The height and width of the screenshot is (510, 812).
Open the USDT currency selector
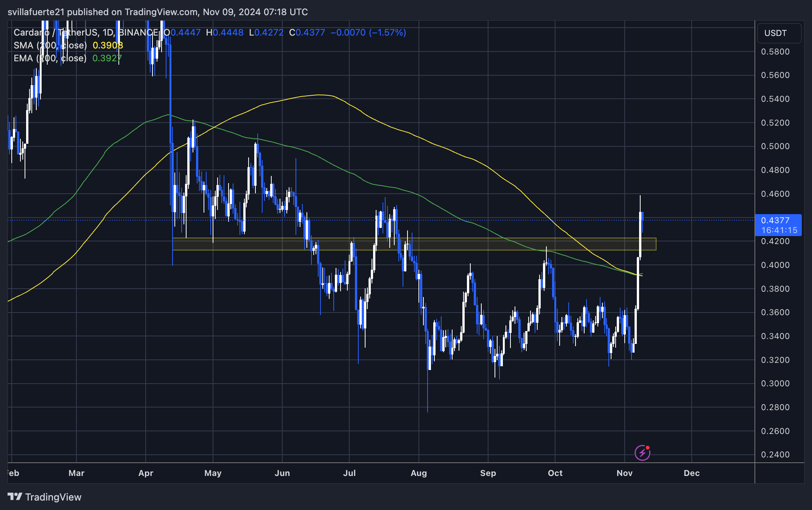tap(779, 33)
